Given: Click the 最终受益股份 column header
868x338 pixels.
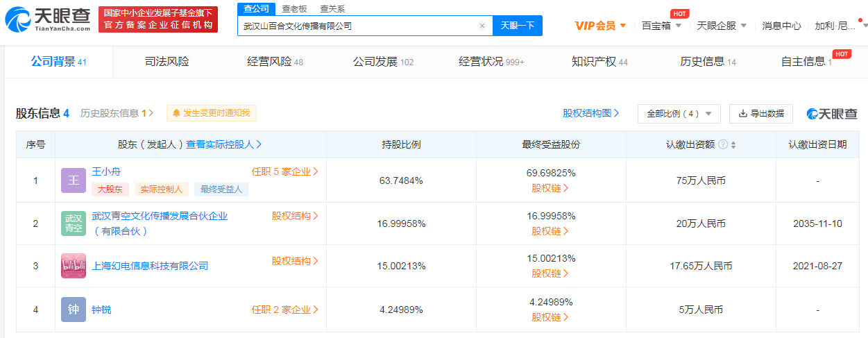Looking at the screenshot, I should click(551, 144).
